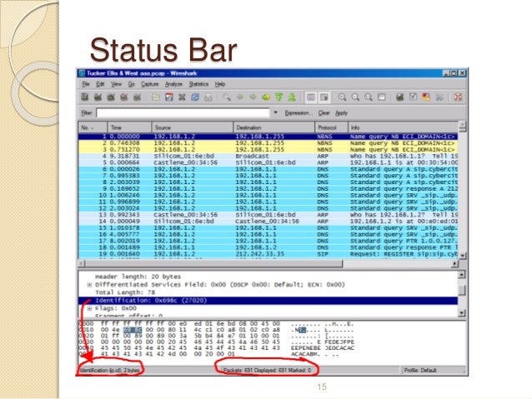The height and width of the screenshot is (399, 532).
Task: Open the filter history dropdown arrow
Action: [x=275, y=112]
